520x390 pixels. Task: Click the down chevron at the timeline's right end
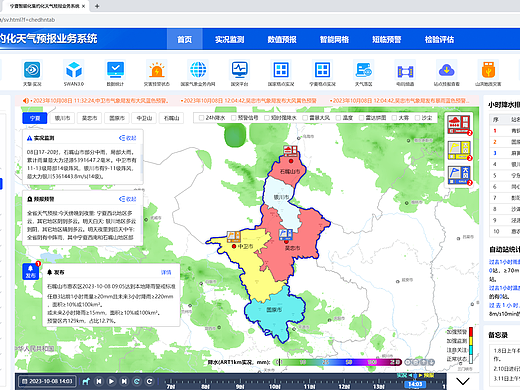coord(463,381)
